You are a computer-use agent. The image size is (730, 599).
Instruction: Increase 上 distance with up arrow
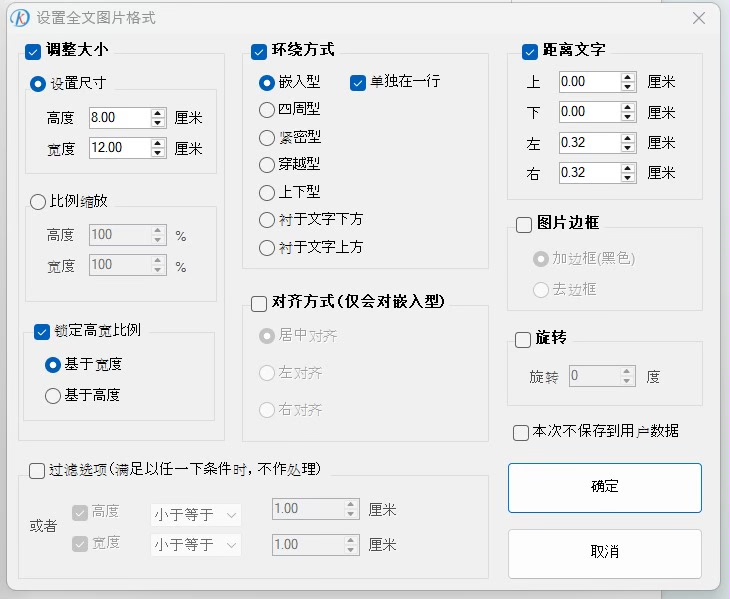pyautogui.click(x=628, y=77)
